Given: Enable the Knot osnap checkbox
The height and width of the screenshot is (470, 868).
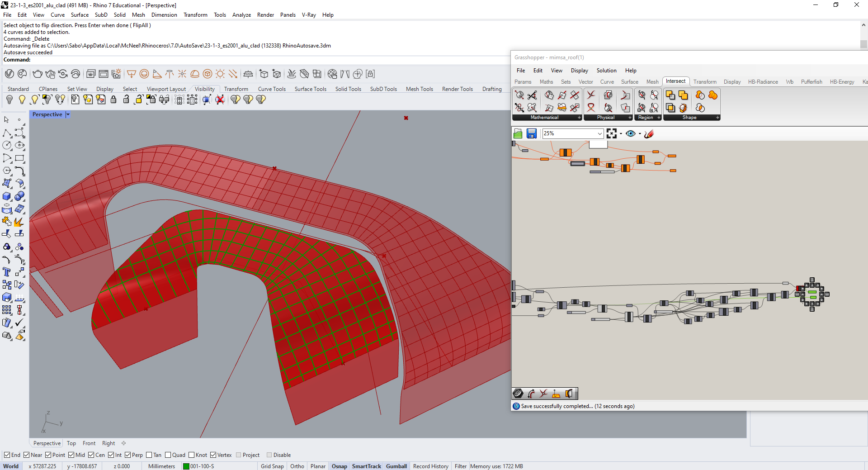Looking at the screenshot, I should [192, 455].
